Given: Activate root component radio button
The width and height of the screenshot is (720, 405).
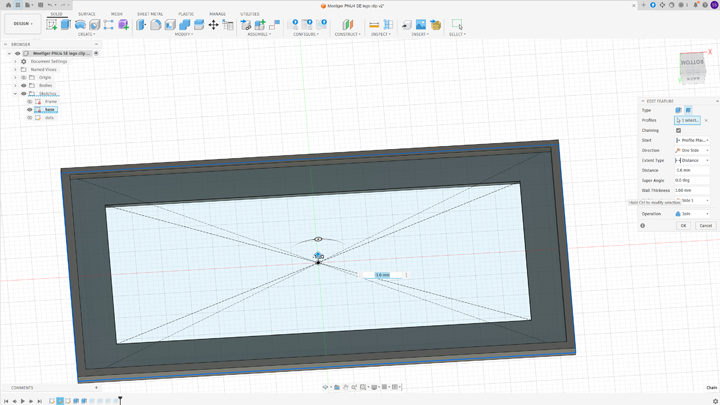Looking at the screenshot, I should pyautogui.click(x=96, y=53).
